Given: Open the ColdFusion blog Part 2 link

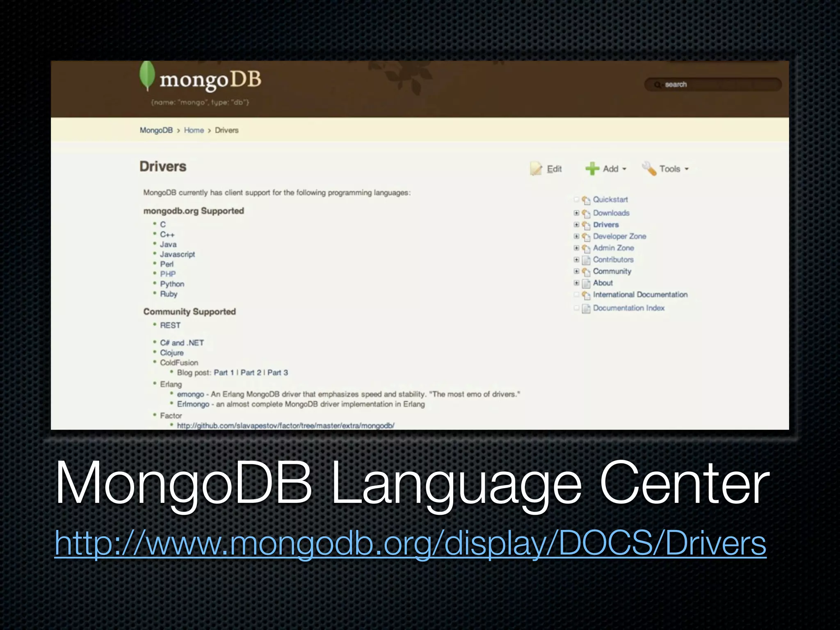Looking at the screenshot, I should [x=251, y=372].
